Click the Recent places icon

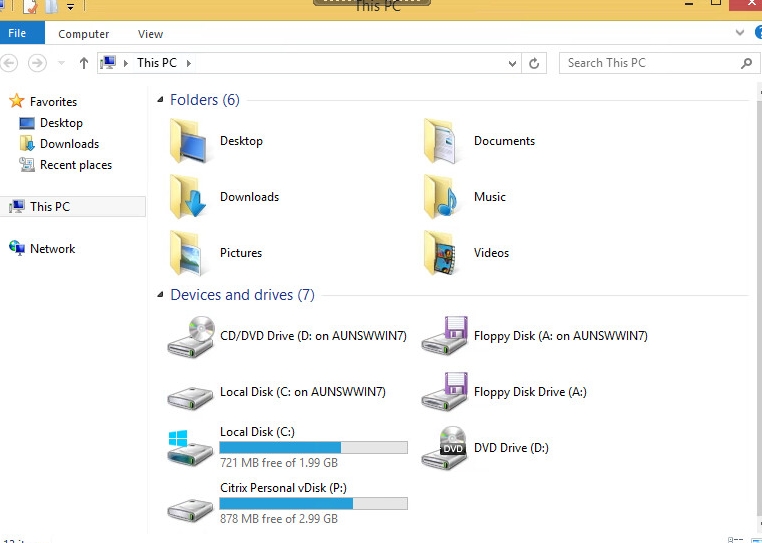pos(27,165)
